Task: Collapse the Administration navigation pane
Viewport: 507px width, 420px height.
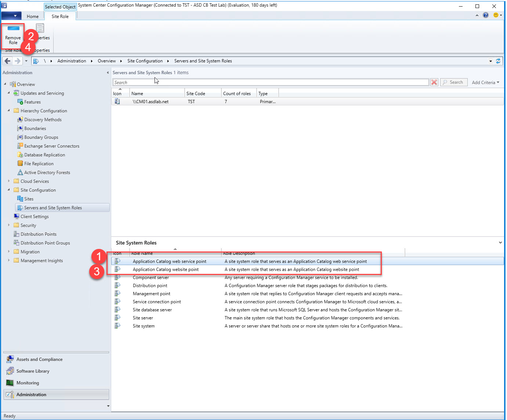Action: pyautogui.click(x=108, y=73)
